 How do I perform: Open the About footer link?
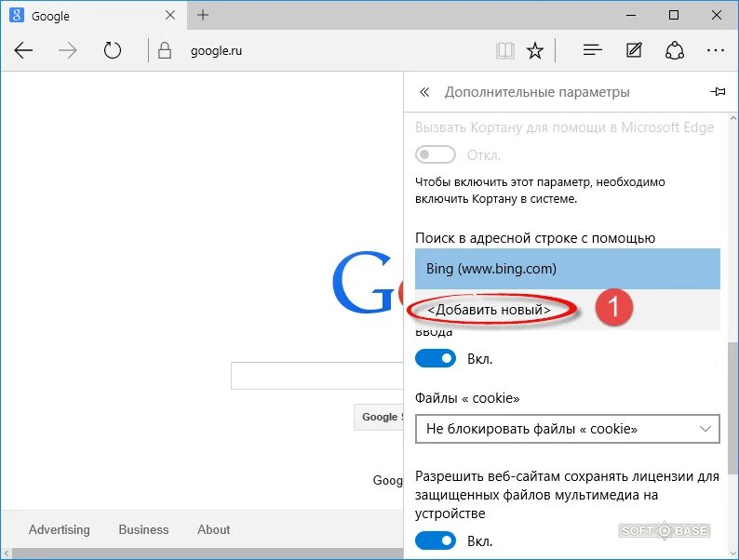click(x=213, y=530)
